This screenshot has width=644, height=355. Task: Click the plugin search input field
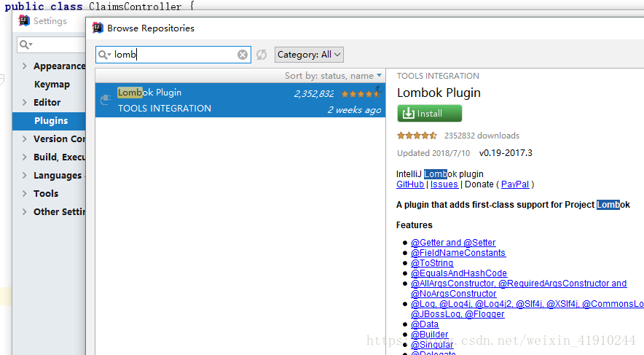pos(173,55)
